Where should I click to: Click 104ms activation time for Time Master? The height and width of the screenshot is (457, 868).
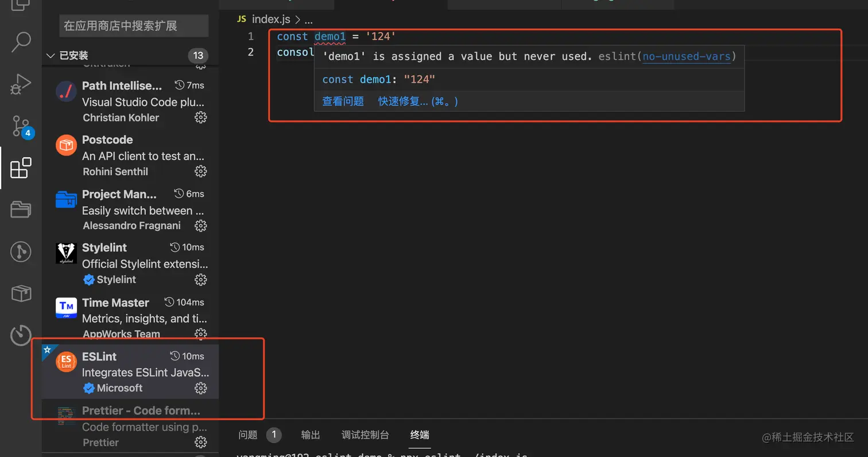[184, 302]
